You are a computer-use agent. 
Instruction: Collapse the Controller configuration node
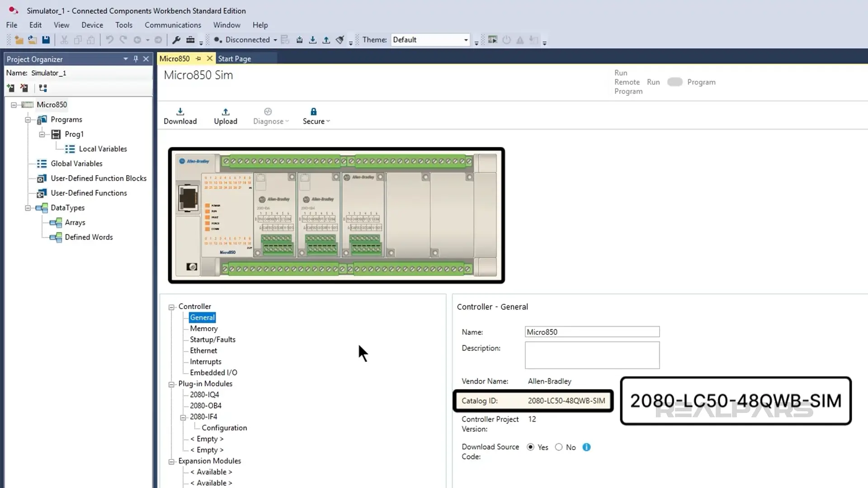pyautogui.click(x=171, y=307)
